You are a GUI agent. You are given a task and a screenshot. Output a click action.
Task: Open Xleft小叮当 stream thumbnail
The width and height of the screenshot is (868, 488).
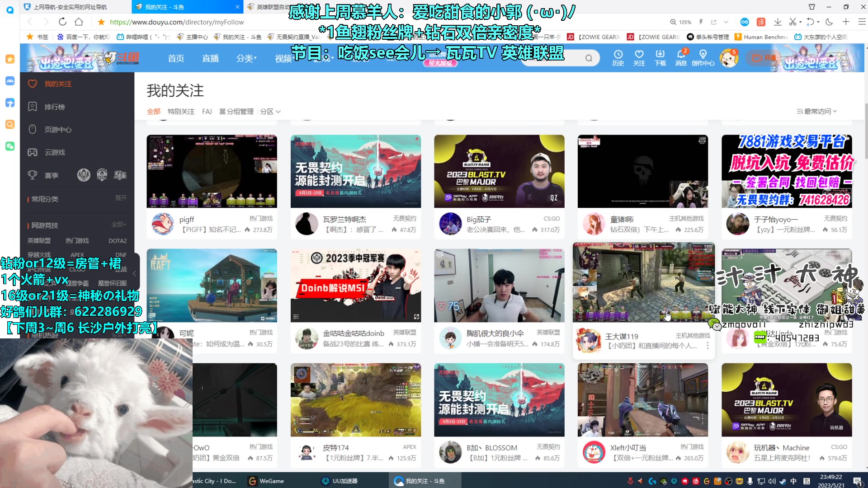point(643,399)
